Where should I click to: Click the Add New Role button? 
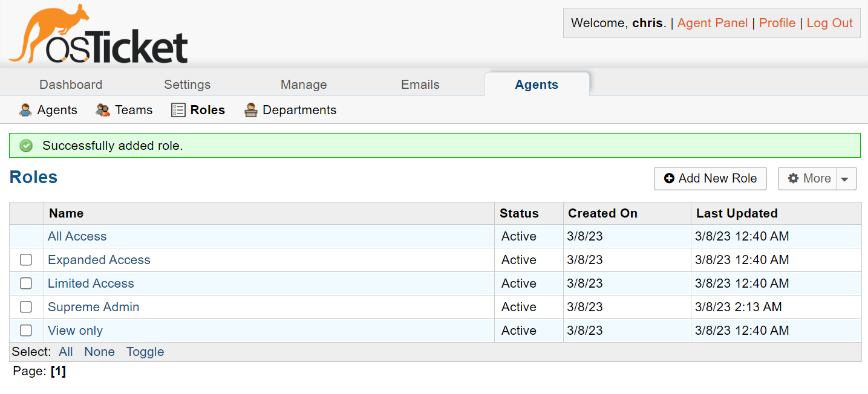click(710, 178)
